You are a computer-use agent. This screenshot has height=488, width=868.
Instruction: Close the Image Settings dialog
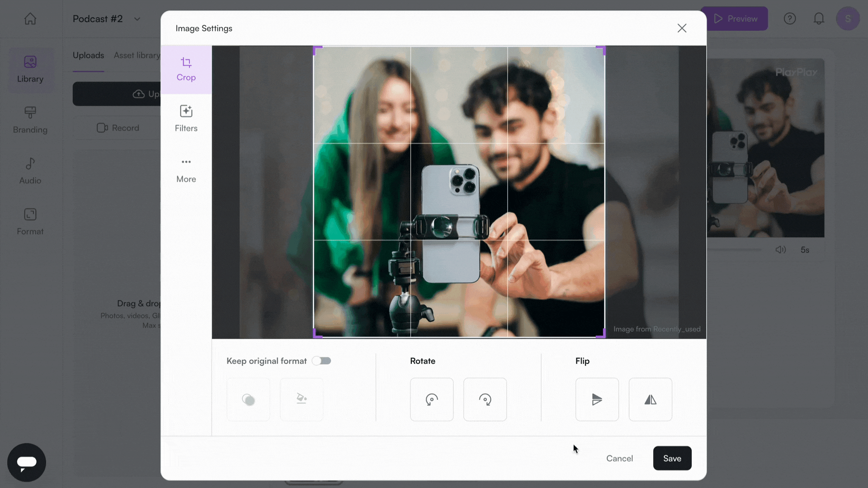tap(682, 28)
